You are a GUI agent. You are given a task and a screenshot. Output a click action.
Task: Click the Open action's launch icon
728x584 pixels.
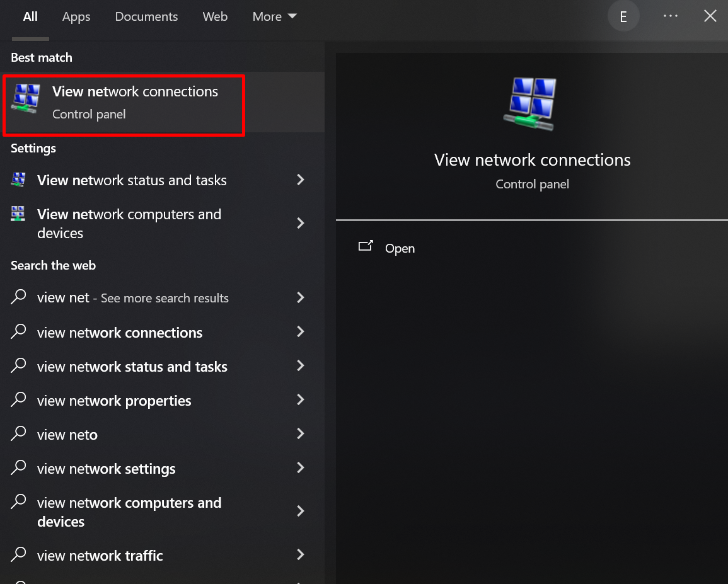tap(366, 246)
